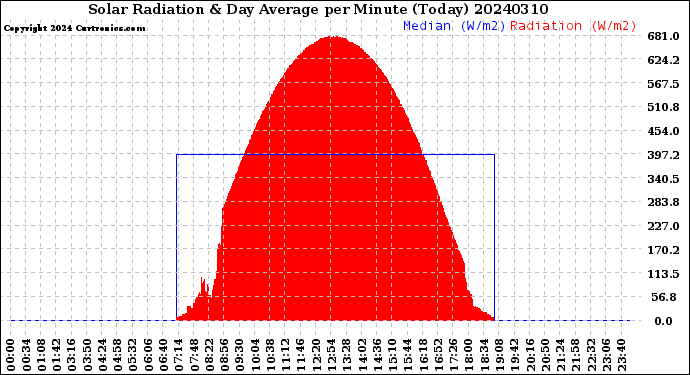Click the 03:16 time label
This screenshot has height=375, width=690.
coord(72,355)
